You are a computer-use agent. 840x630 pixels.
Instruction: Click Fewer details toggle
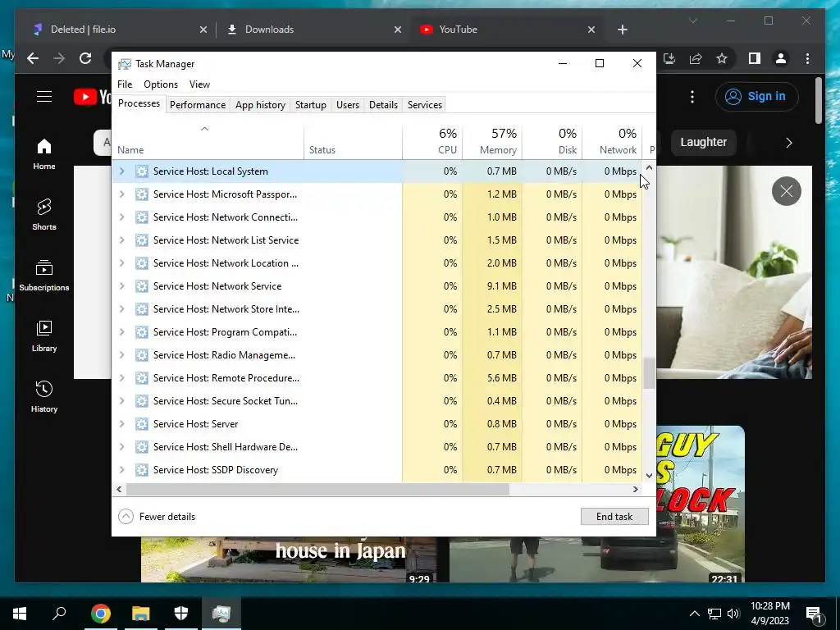[157, 517]
